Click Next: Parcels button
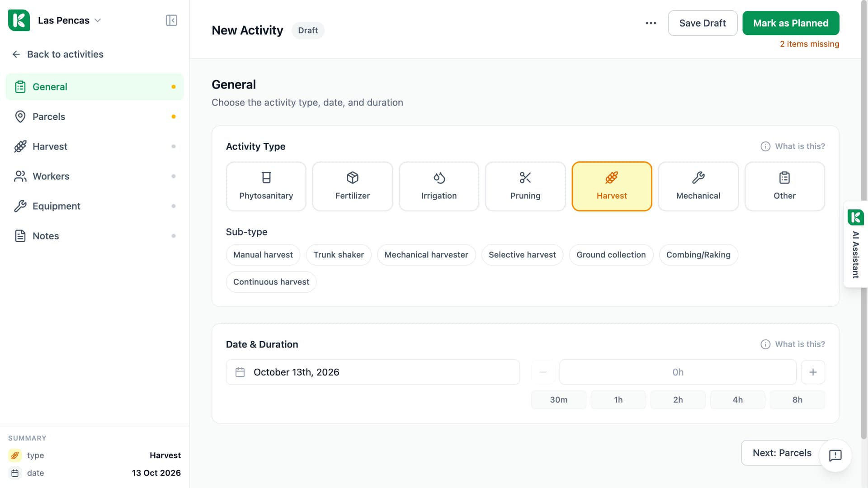868x488 pixels. [782, 453]
